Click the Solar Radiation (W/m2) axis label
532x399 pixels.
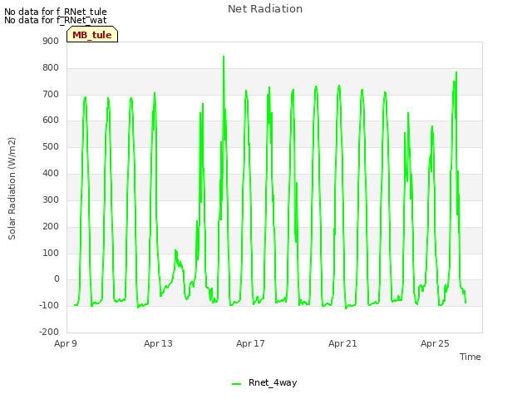tap(12, 189)
